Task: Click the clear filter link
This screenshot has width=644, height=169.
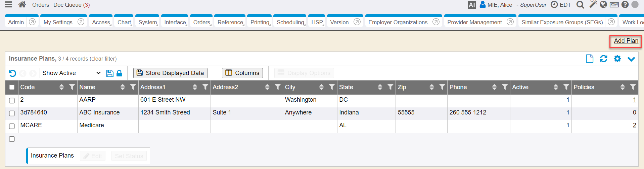Action: [x=103, y=59]
